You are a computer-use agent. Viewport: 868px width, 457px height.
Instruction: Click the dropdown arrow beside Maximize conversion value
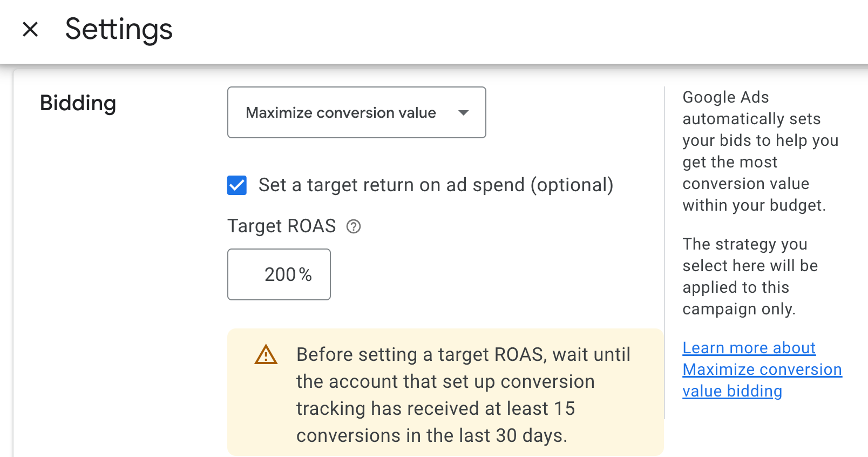click(464, 113)
